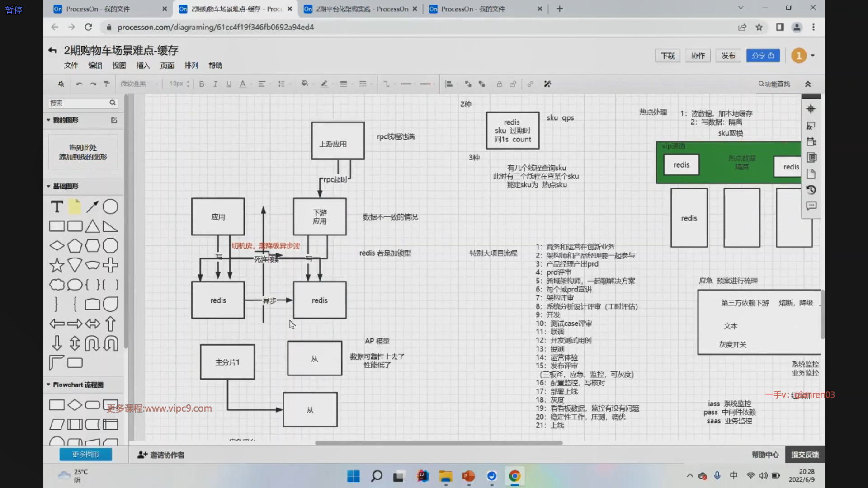Open the 插入 menu

click(143, 66)
